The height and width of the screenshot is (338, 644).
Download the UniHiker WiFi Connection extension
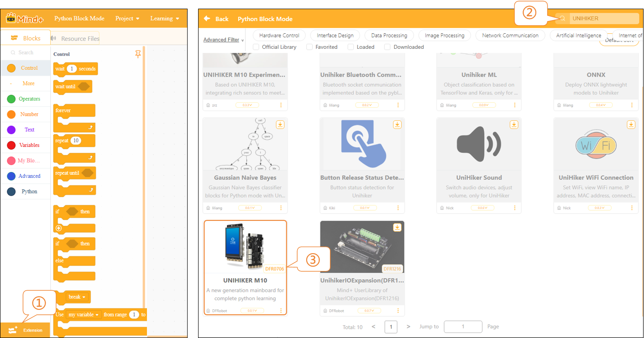point(631,125)
